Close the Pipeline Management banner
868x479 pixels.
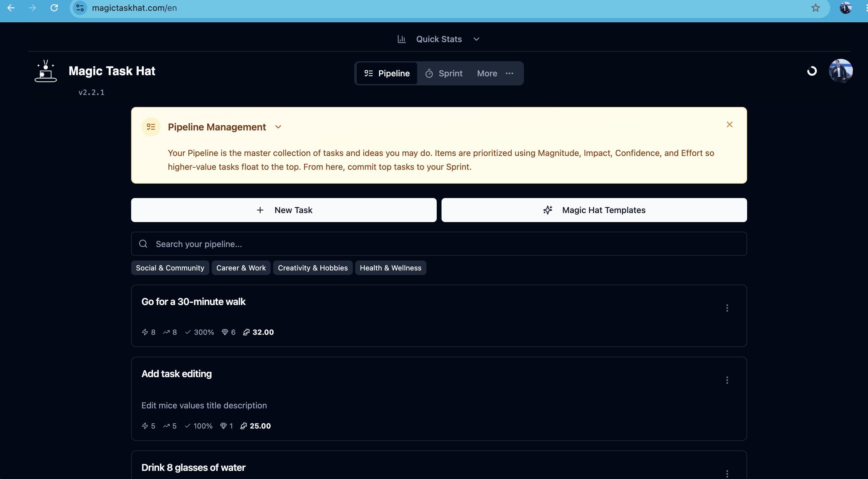pyautogui.click(x=730, y=124)
